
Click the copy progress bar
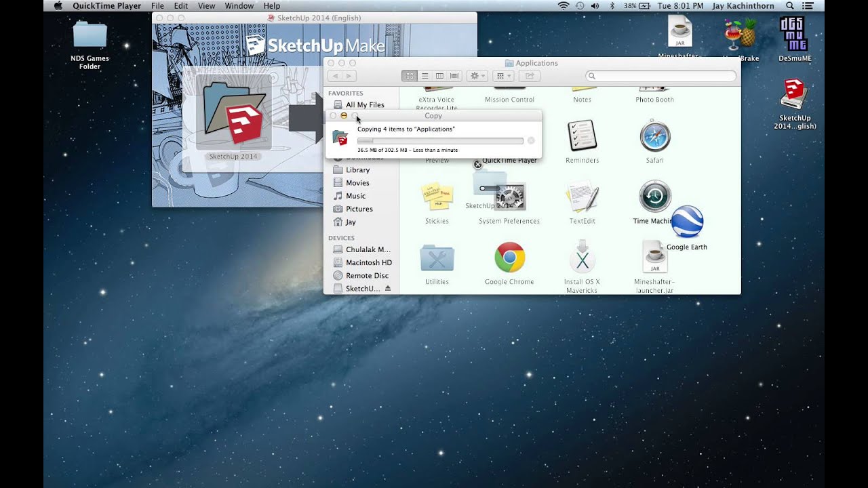(x=440, y=141)
